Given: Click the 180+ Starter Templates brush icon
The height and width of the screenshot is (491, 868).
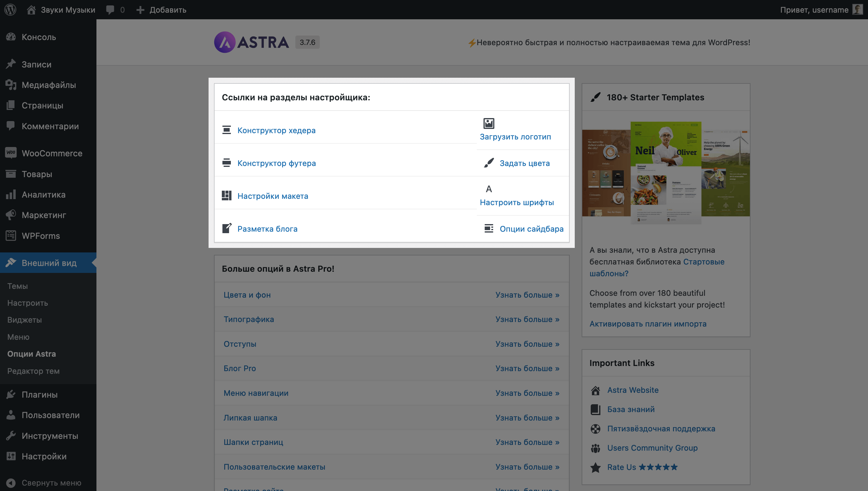Looking at the screenshot, I should [596, 97].
